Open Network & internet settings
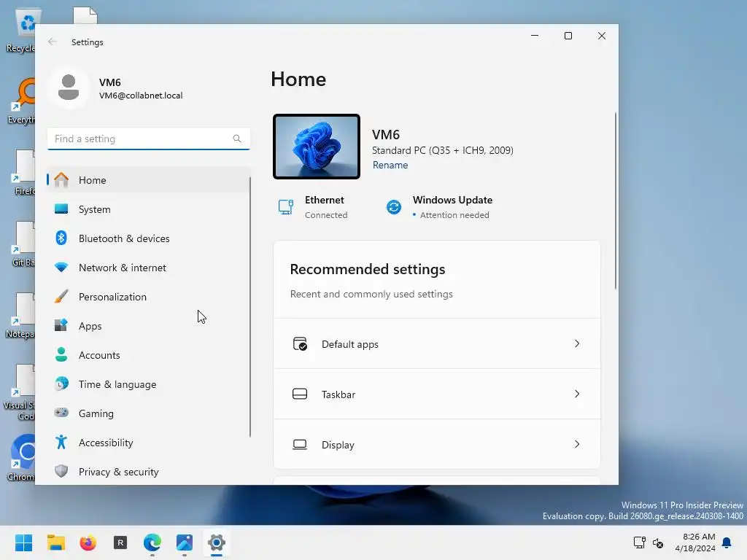747x560 pixels. [x=149, y=267]
